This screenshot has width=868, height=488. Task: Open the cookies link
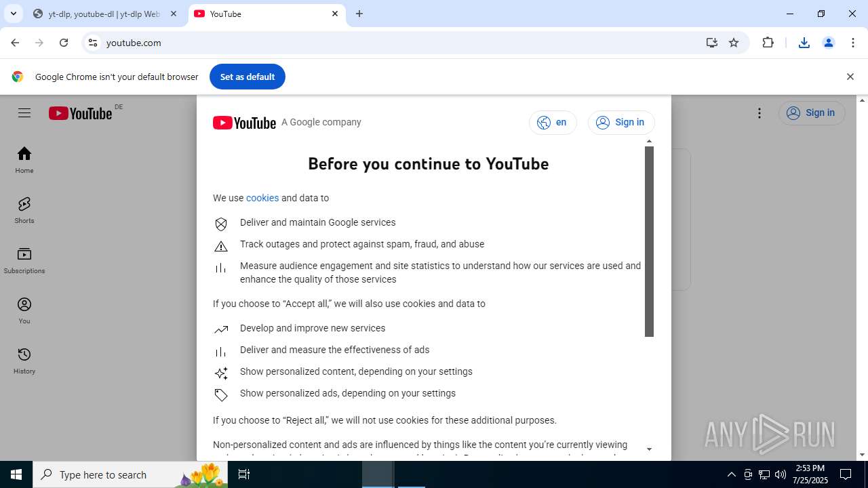[x=262, y=198]
